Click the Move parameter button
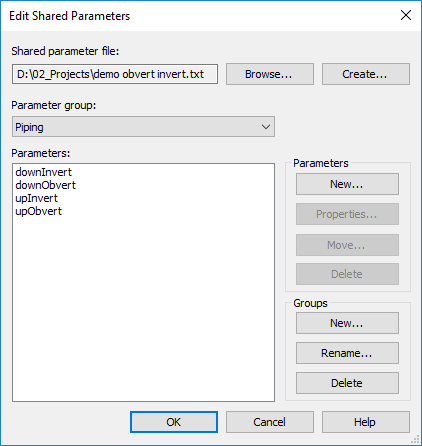Screen dimensions: 422x446 point(347,245)
